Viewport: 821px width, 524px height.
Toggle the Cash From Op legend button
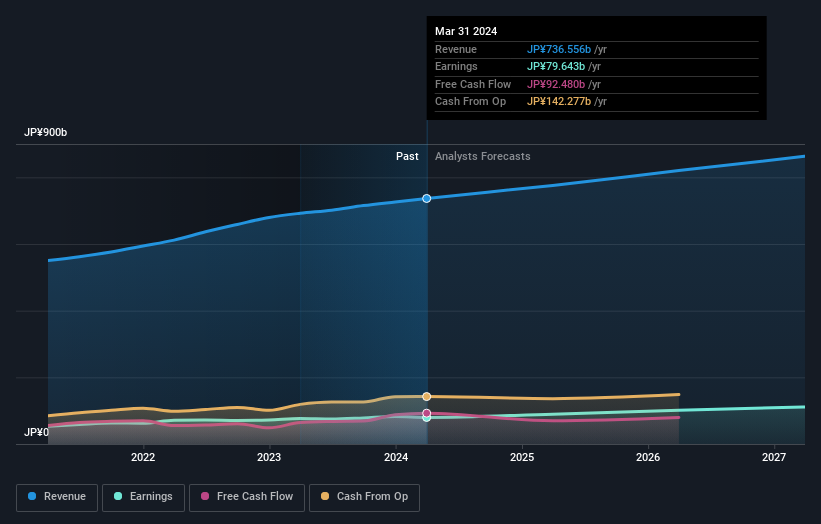click(364, 497)
